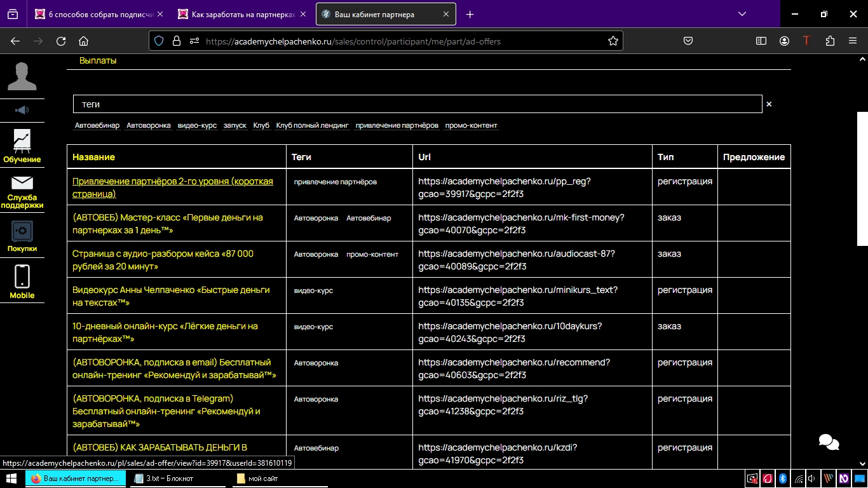The height and width of the screenshot is (488, 868).
Task: Filter by tag Клуб полный лендинг
Action: (x=313, y=125)
